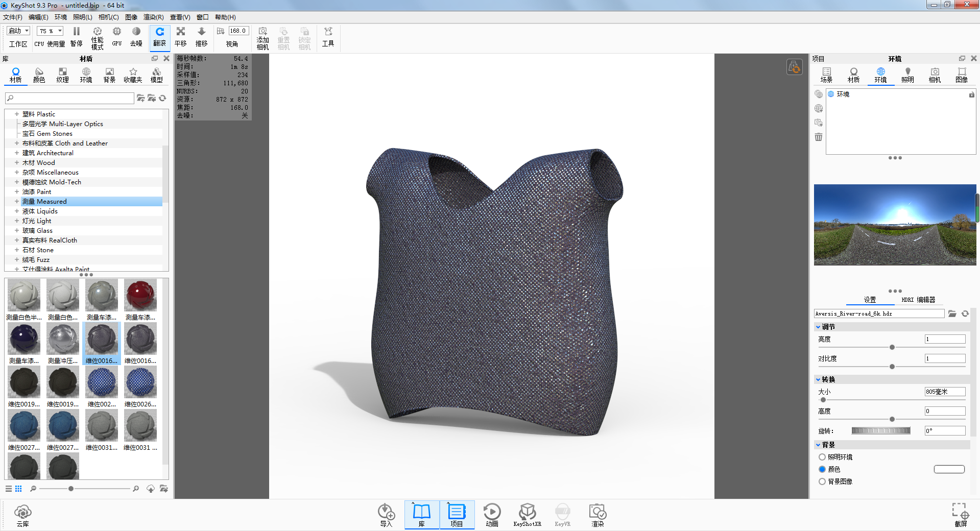Collapse the 调节 adjustment section
This screenshot has height=531, width=980.
point(818,327)
